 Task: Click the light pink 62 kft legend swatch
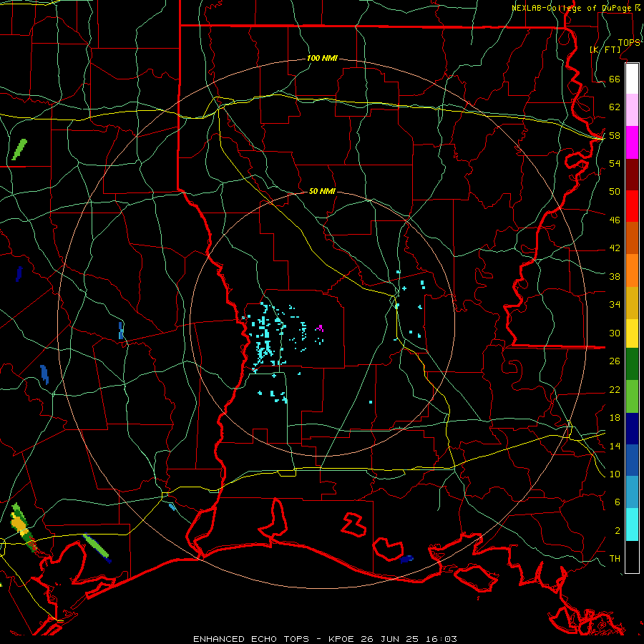(x=632, y=109)
